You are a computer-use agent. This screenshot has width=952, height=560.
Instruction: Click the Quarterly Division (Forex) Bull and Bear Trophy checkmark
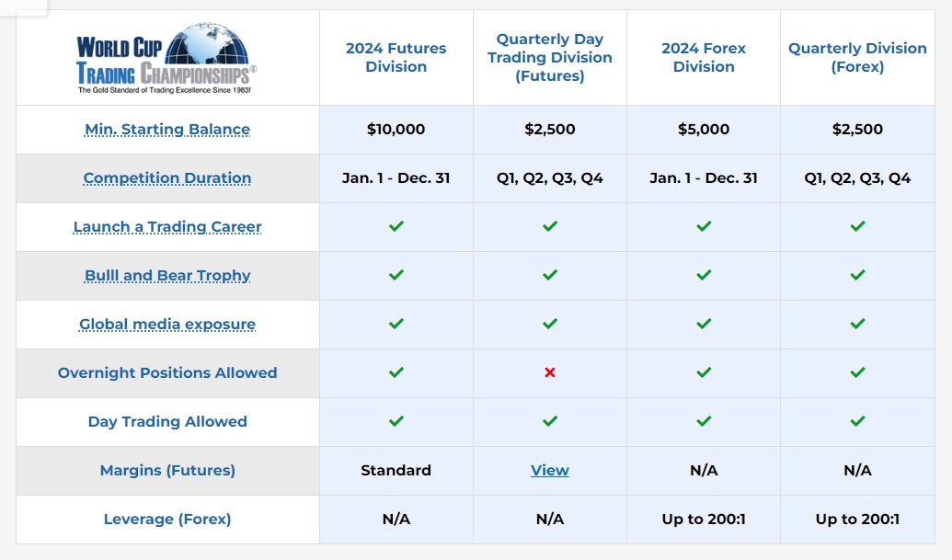click(857, 275)
